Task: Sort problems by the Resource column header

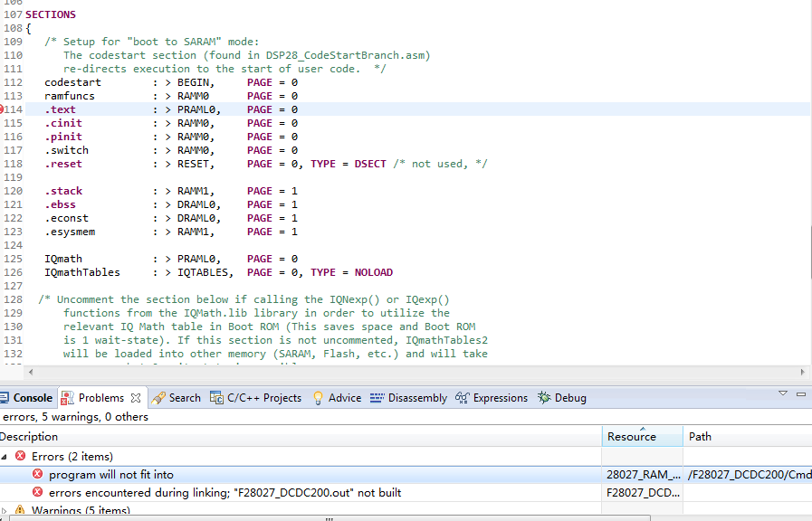Action: [632, 437]
